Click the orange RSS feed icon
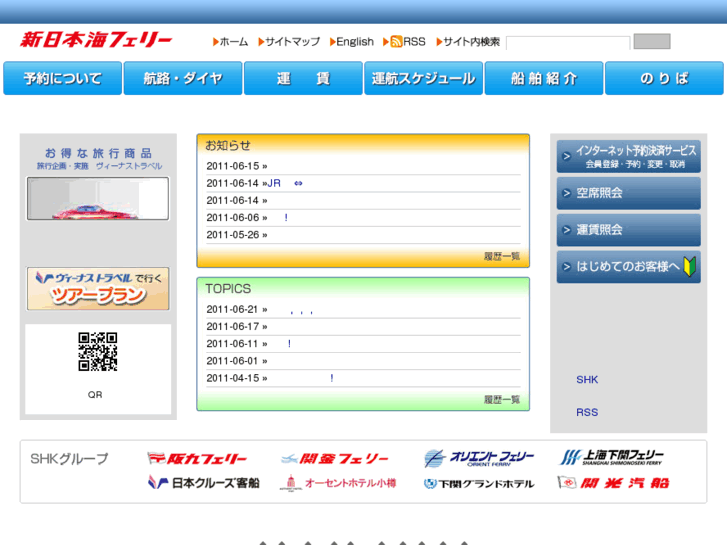 [396, 42]
